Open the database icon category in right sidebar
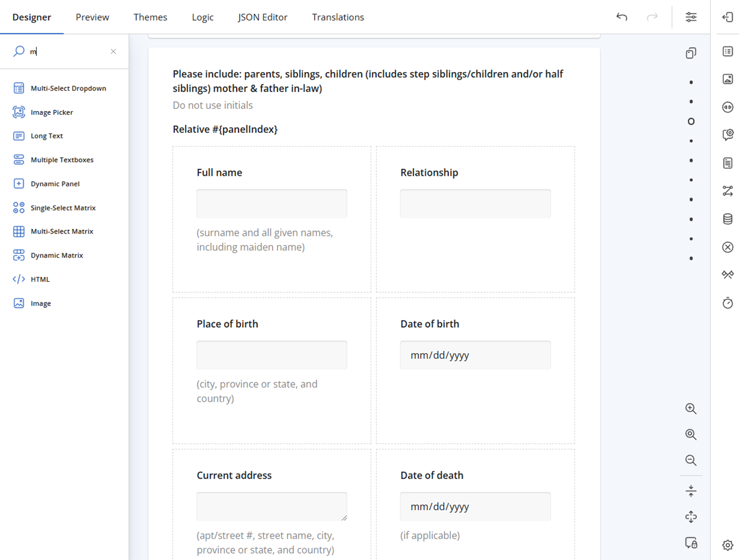This screenshot has width=745, height=560. pyautogui.click(x=728, y=219)
